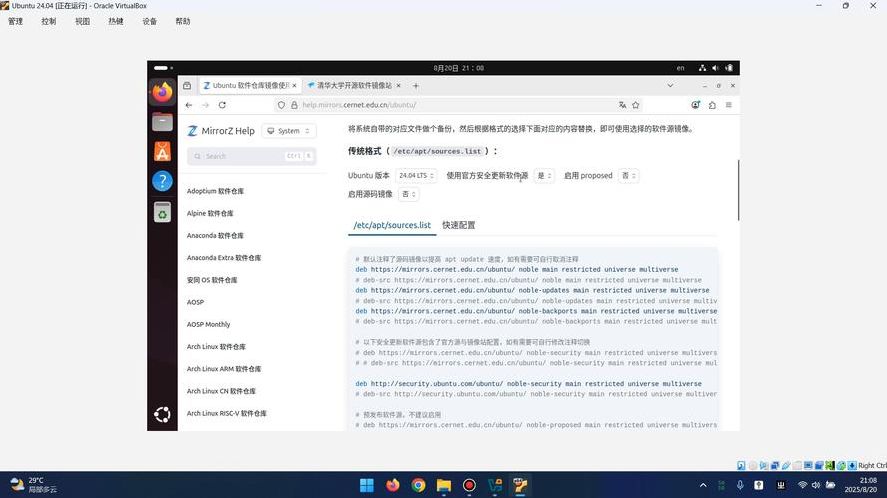Image resolution: width=887 pixels, height=498 pixels.
Task: Switch to the 快速配置 tab
Action: pyautogui.click(x=459, y=225)
